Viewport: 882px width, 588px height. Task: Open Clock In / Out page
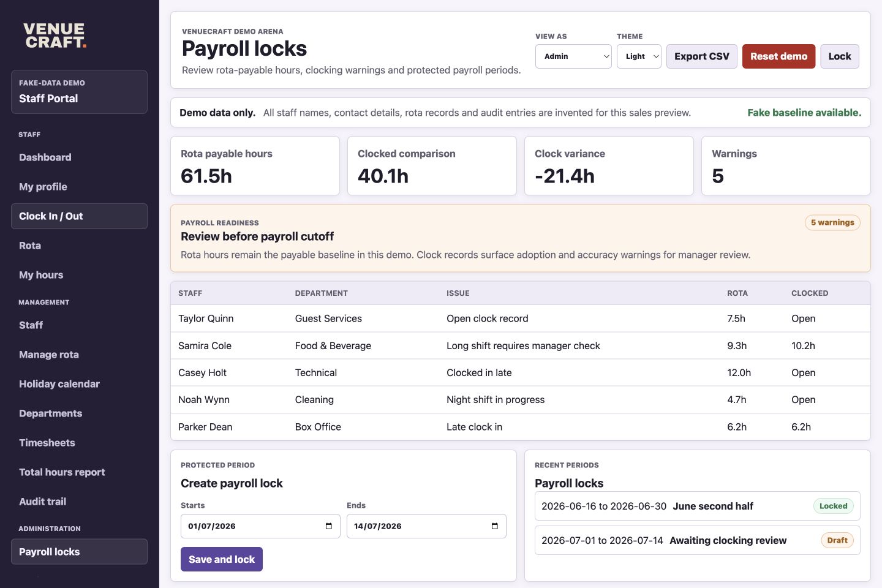pos(79,216)
